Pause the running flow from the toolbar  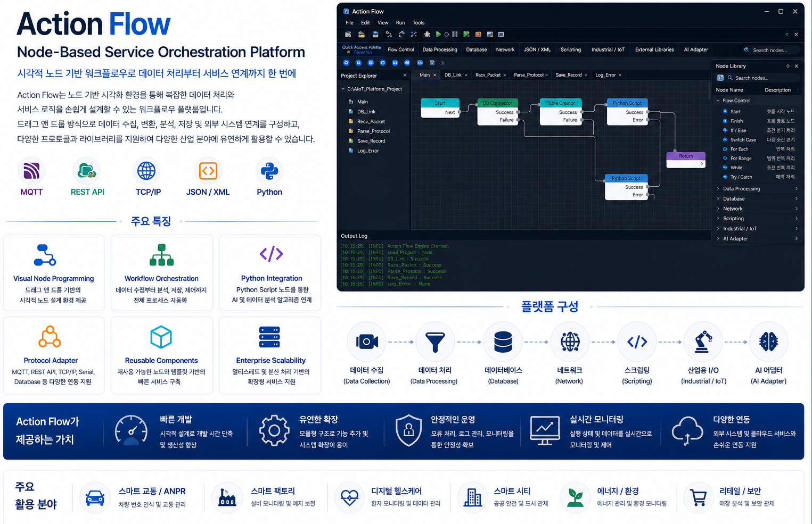point(455,35)
